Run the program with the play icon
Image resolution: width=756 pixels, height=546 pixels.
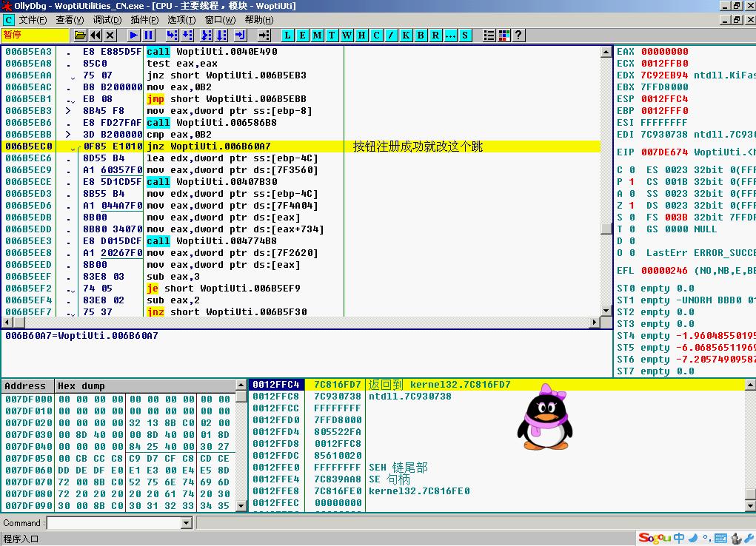[x=133, y=36]
